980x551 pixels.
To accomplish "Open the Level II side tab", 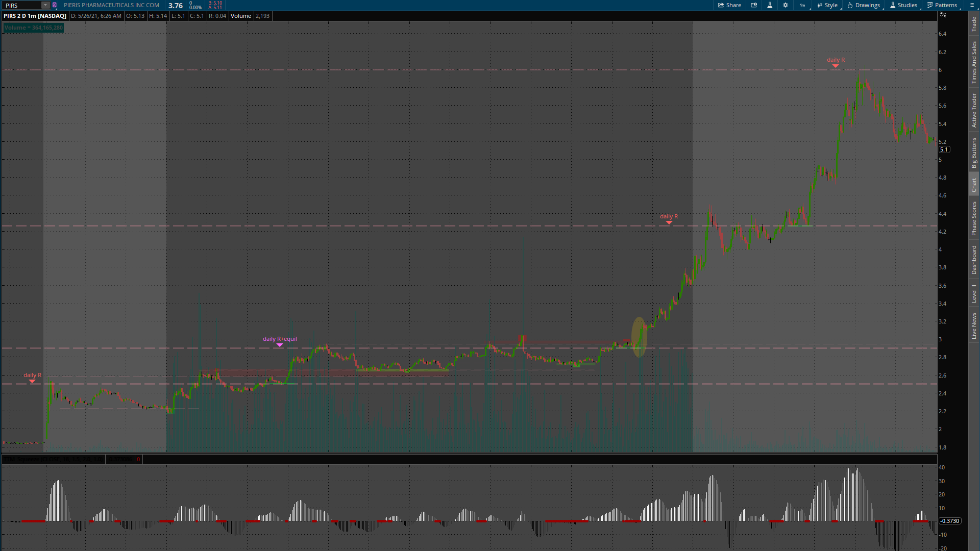I will tap(974, 293).
